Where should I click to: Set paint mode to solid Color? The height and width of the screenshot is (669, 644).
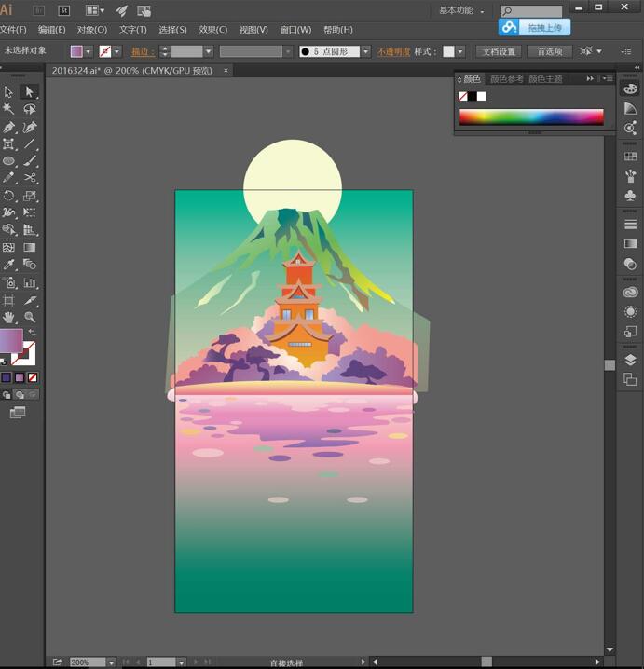click(x=6, y=377)
